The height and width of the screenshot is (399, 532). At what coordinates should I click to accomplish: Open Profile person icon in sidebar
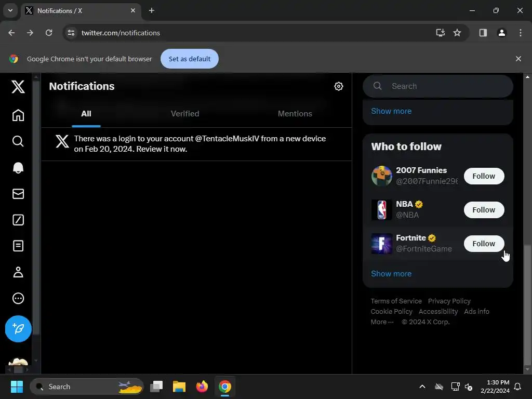[x=18, y=272]
